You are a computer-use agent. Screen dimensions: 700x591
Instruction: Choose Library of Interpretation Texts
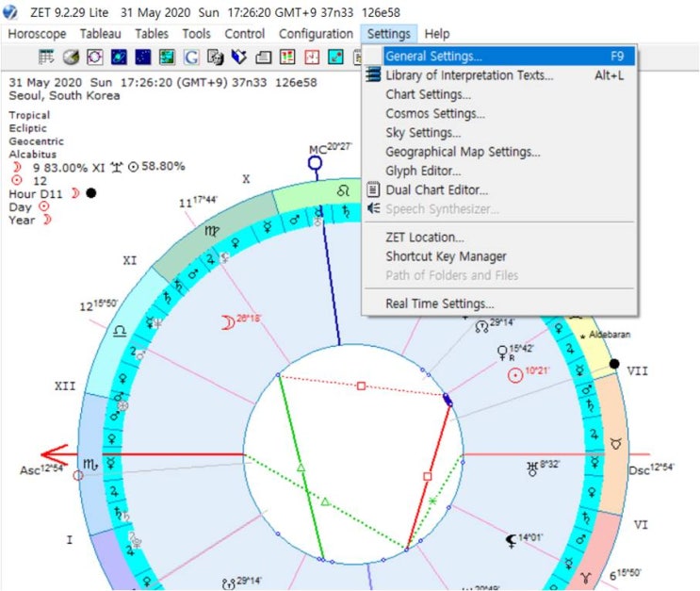pos(469,75)
